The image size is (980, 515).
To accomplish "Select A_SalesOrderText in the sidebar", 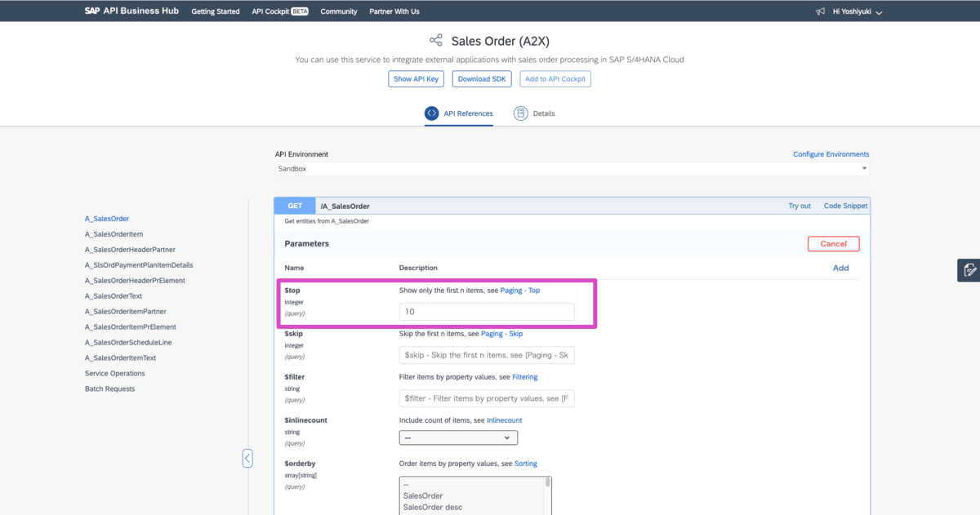I will [x=114, y=296].
